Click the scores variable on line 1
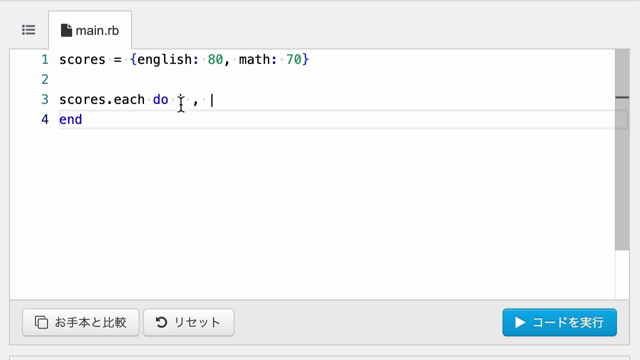 [82, 60]
